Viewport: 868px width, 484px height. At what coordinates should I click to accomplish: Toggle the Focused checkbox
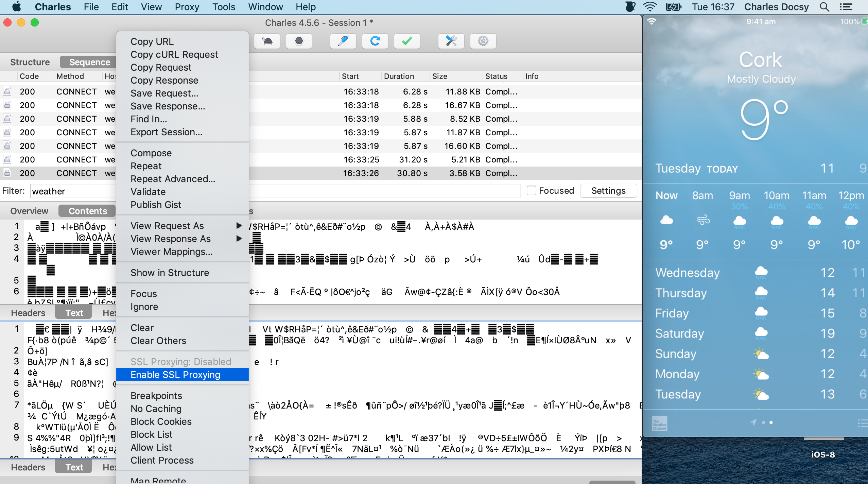pyautogui.click(x=531, y=191)
